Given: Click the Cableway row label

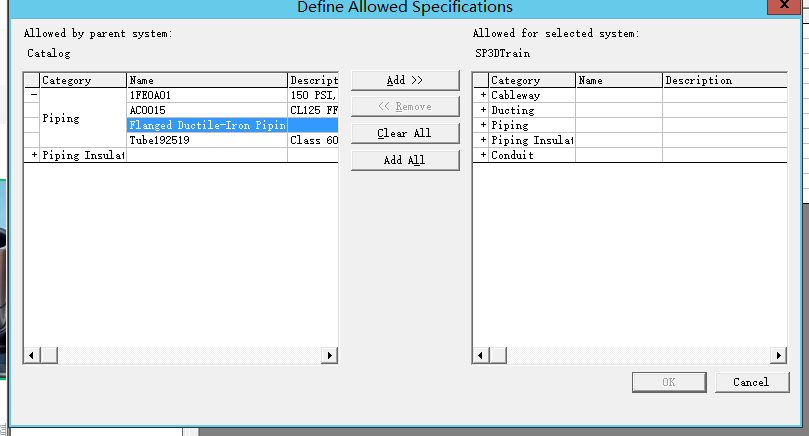Looking at the screenshot, I should point(515,95).
